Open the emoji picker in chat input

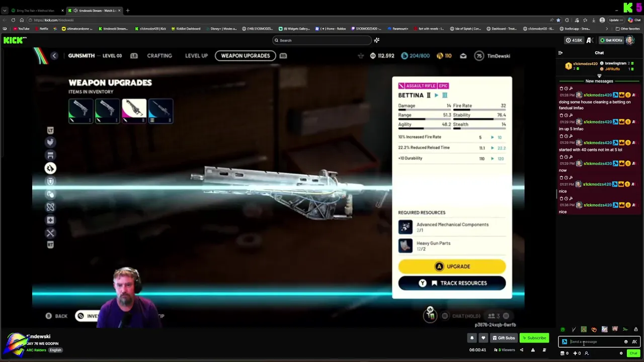626,342
